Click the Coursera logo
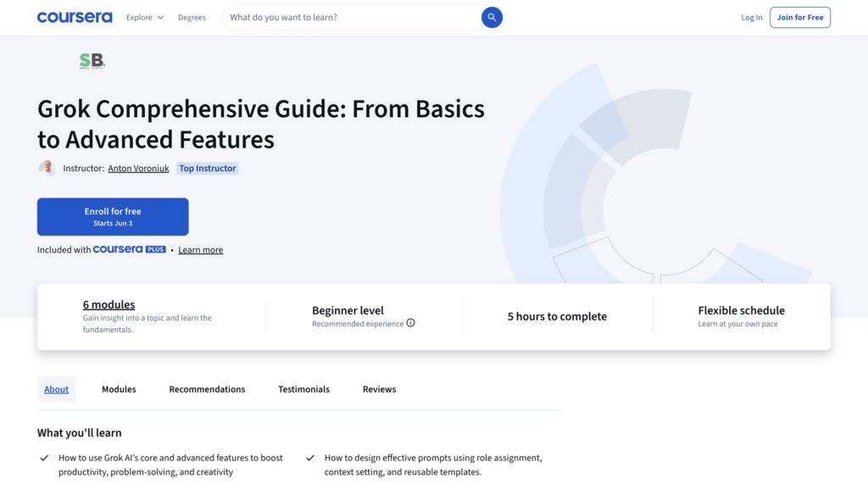868x491 pixels. coord(75,17)
